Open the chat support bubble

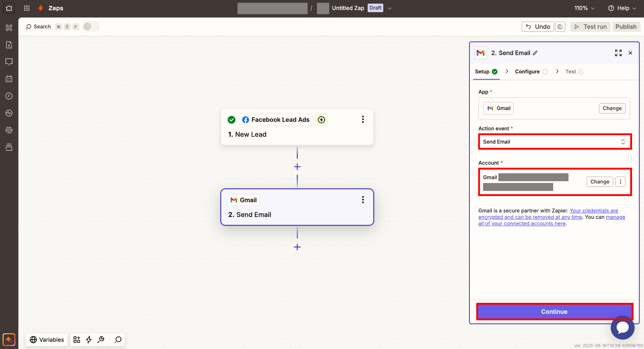coord(622,327)
